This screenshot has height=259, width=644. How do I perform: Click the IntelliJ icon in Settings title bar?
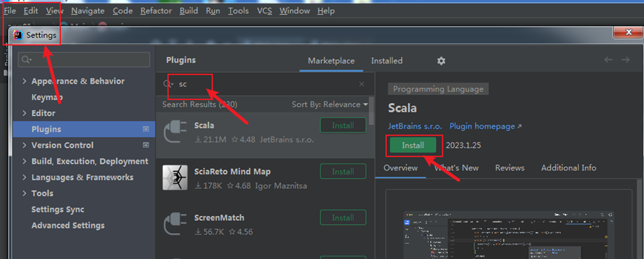point(18,35)
